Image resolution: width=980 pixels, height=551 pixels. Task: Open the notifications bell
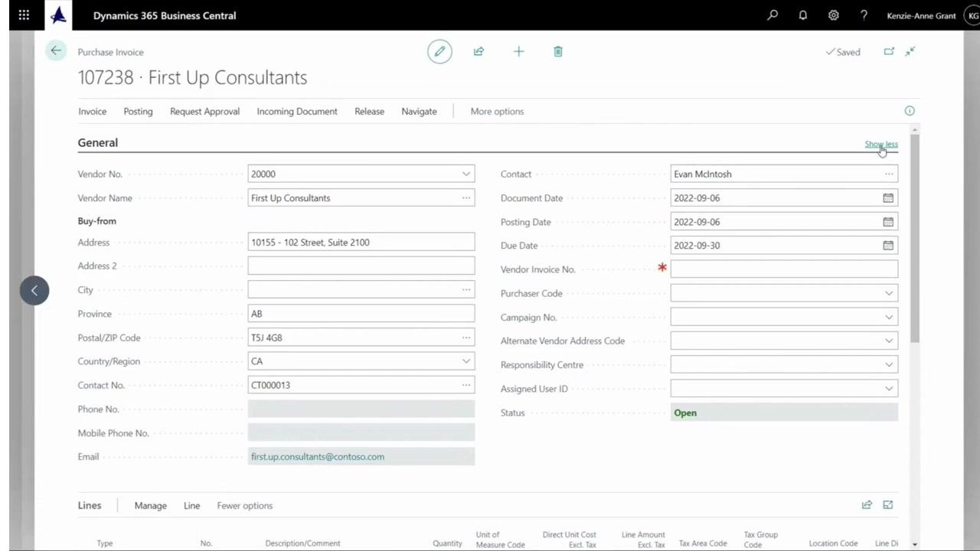pyautogui.click(x=803, y=15)
